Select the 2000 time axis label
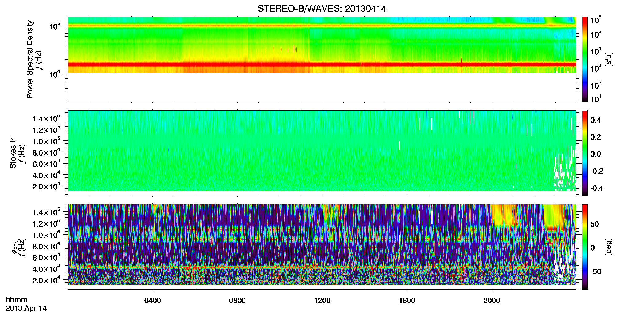The width and height of the screenshot is (644, 332). [x=492, y=301]
